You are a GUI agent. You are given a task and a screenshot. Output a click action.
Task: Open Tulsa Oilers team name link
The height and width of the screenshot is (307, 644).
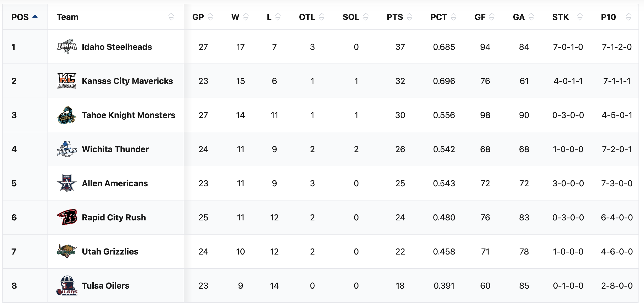point(105,286)
